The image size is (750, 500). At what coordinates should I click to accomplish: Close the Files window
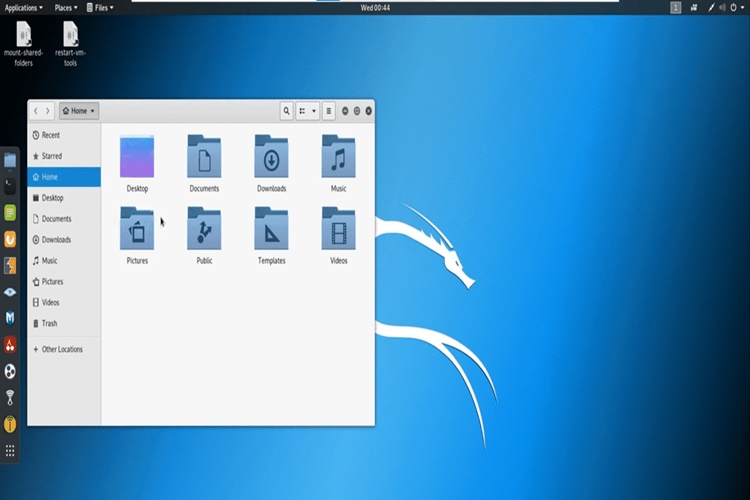[369, 111]
